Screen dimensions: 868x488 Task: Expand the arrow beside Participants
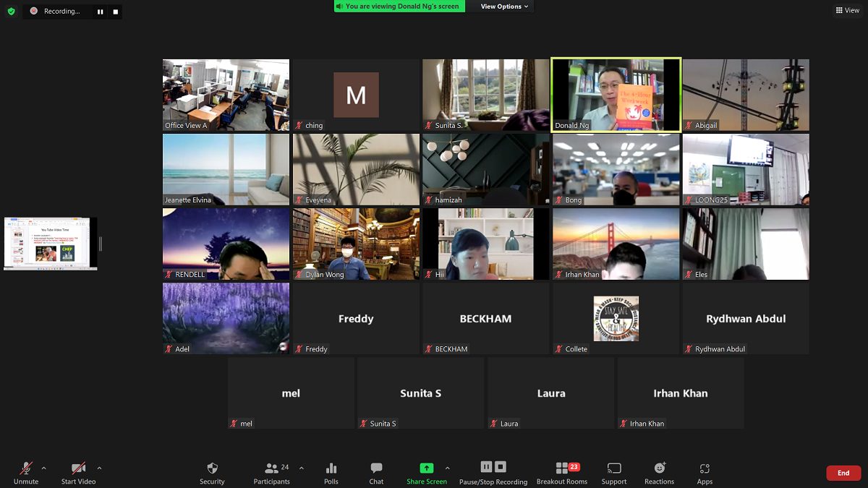pyautogui.click(x=301, y=468)
